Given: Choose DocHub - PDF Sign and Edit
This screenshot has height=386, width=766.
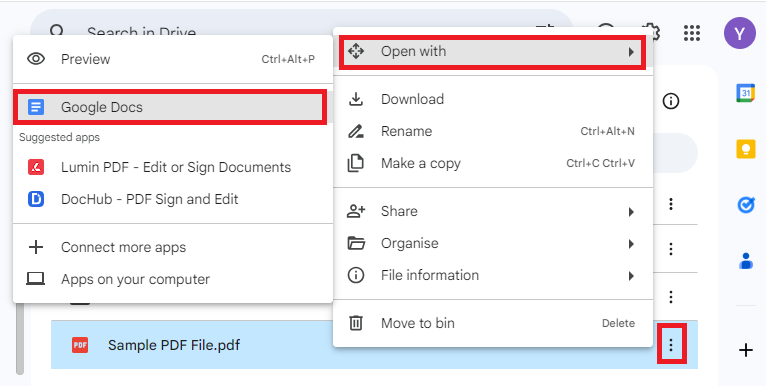Looking at the screenshot, I should pos(173,199).
